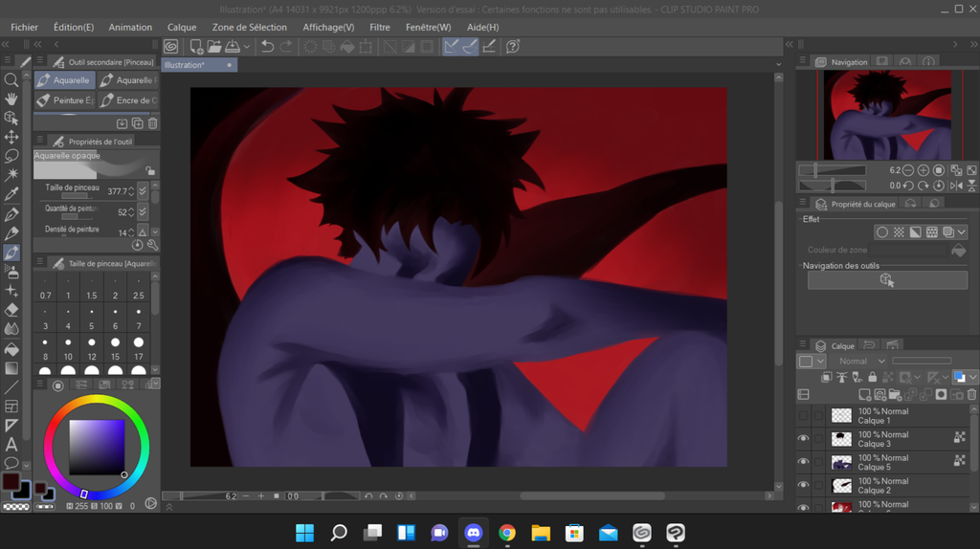This screenshot has width=980, height=549.
Task: Select the Aquarelle sub tool
Action: click(64, 80)
